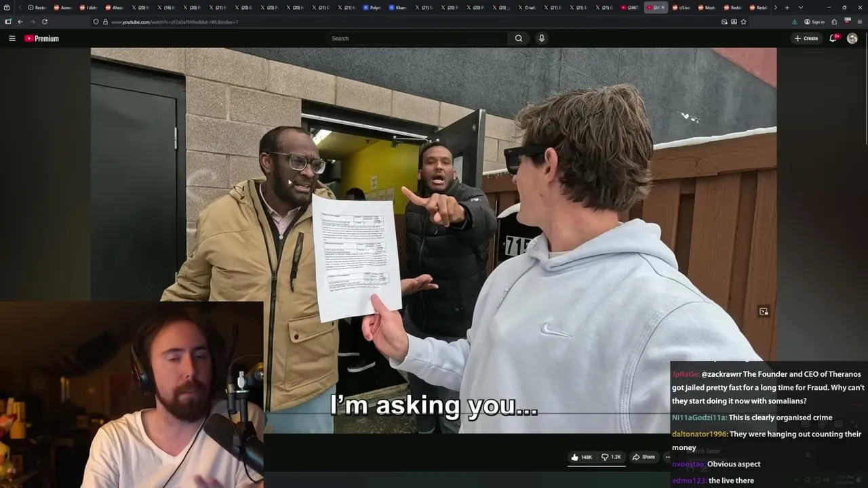Like the video with 148K likes
This screenshot has width=868, height=488.
[582, 457]
